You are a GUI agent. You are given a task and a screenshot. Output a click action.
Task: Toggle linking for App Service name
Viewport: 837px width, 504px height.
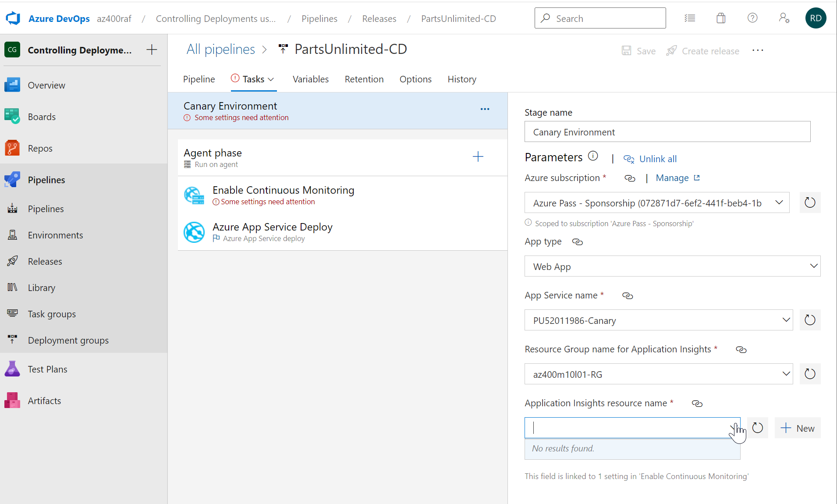tap(628, 295)
